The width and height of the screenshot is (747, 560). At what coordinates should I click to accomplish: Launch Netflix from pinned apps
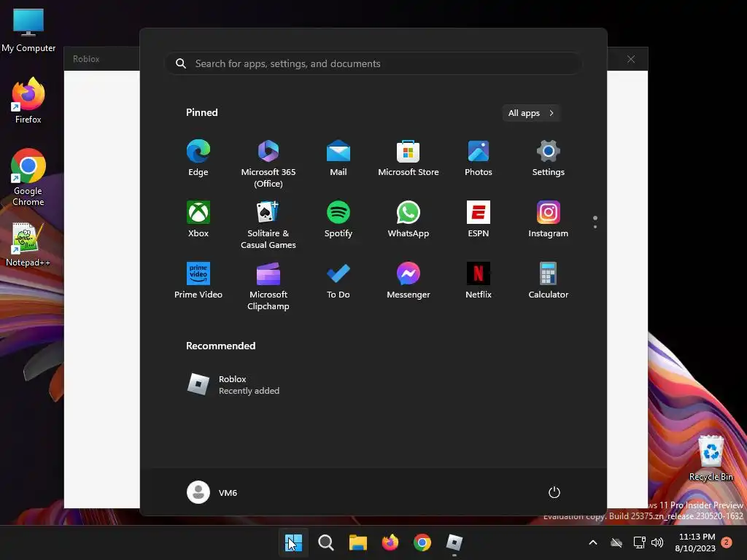pos(479,280)
